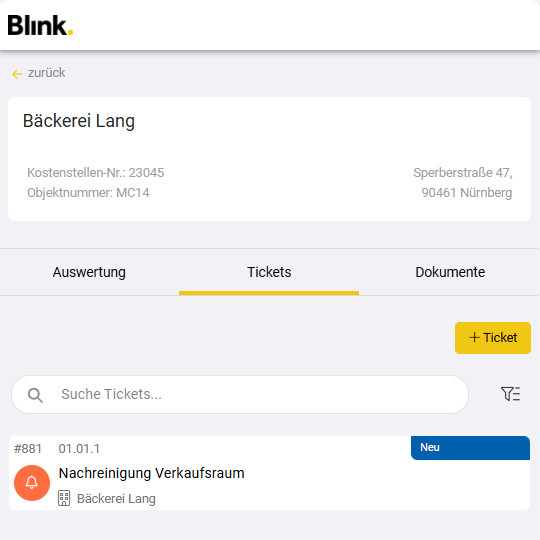Open ticket Nachreinigung Verkaufsraum
The width and height of the screenshot is (540, 540).
click(152, 473)
